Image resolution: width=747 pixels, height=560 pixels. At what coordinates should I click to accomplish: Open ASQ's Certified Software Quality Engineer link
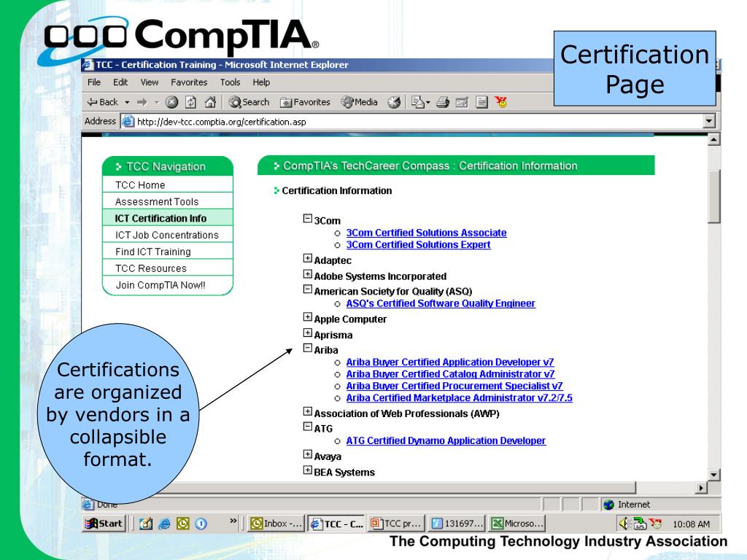click(x=441, y=304)
